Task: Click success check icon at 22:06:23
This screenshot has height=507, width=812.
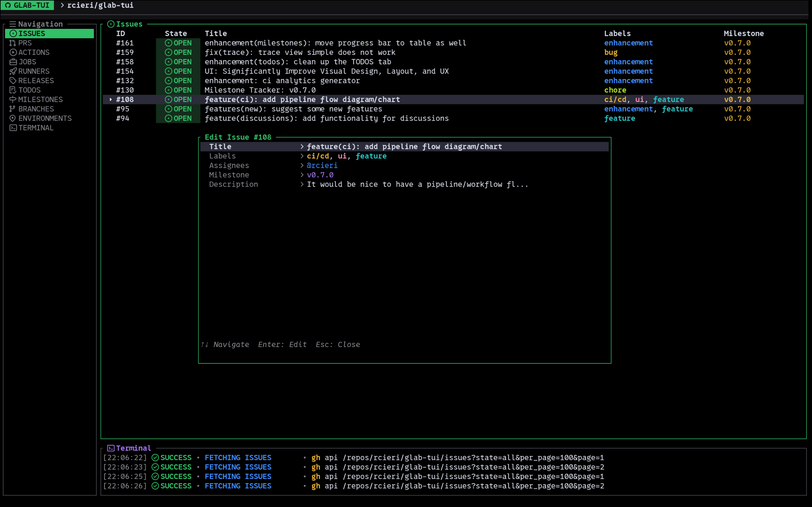Action: 155,467
